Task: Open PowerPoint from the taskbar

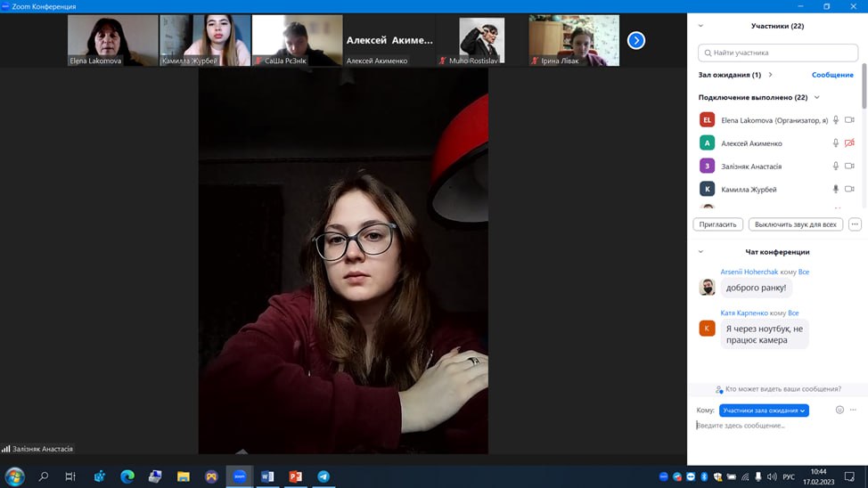Action: (295, 476)
